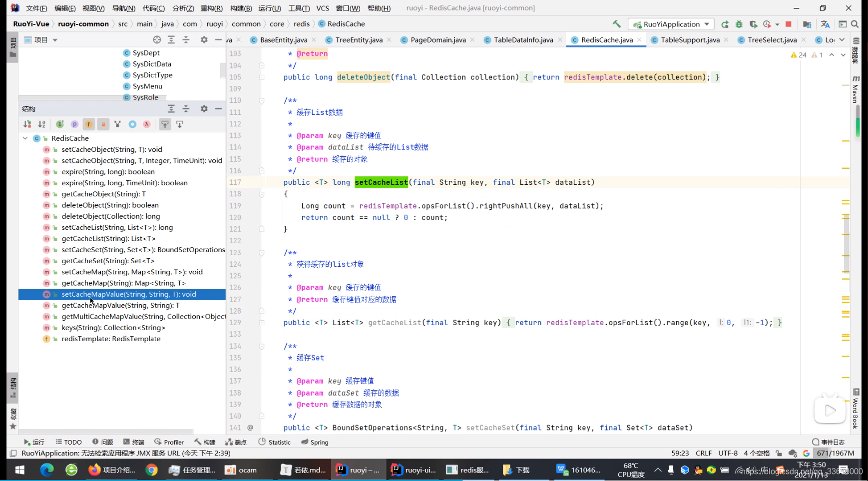The height and width of the screenshot is (481, 868).
Task: Toggle Show Properties in structure panel
Action: 74,124
